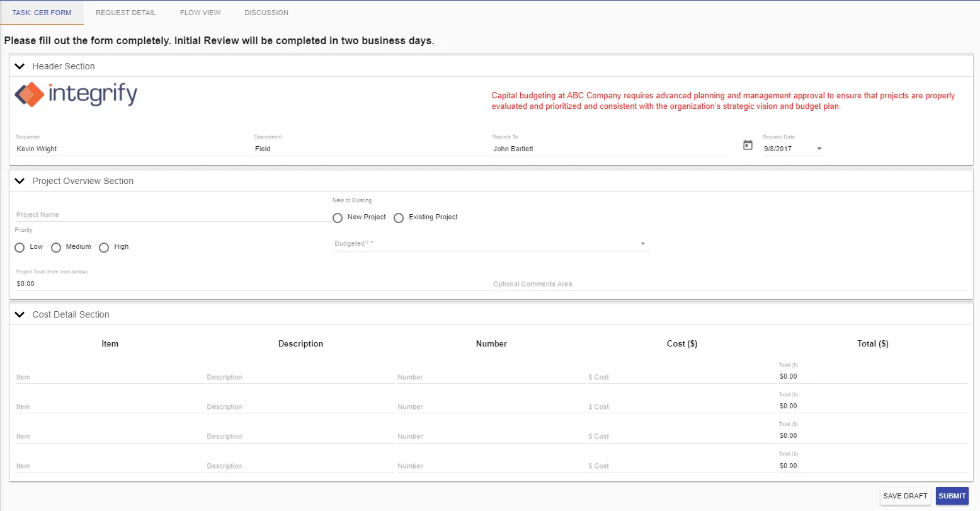This screenshot has height=511, width=980.
Task: Click the Header Section collapse chevron
Action: click(x=19, y=66)
